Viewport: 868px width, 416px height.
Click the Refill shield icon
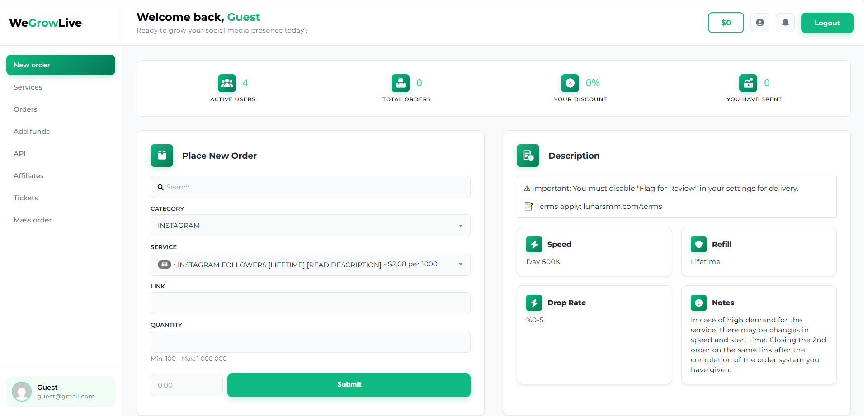[698, 245]
